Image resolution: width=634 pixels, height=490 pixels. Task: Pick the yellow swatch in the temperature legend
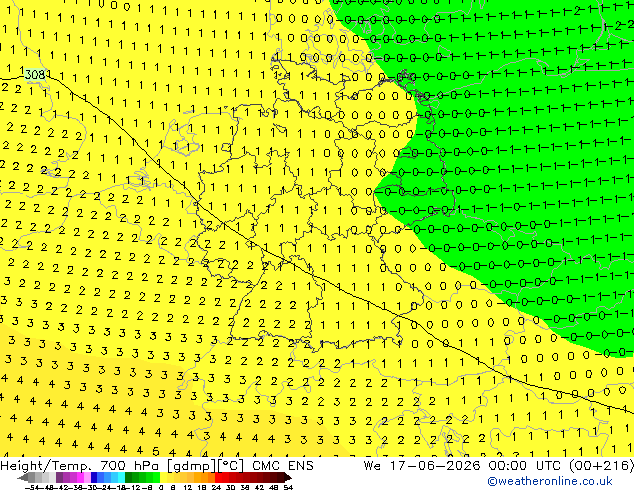[163, 477]
